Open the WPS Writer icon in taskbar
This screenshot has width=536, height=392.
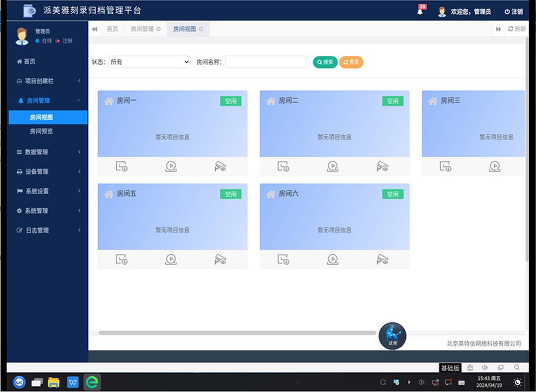[73, 382]
